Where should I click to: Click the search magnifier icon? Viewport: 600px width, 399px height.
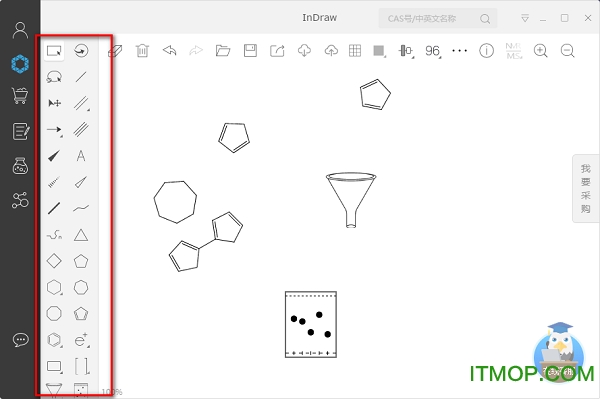point(485,19)
